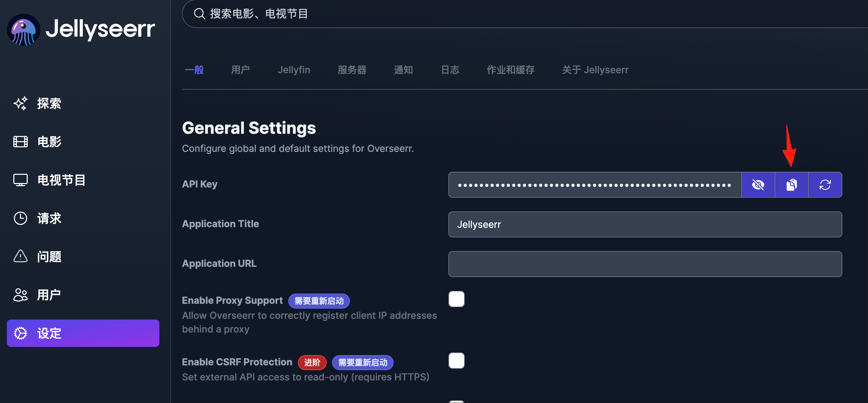Select the 设定 settings sidebar item
Viewport: 868px width, 403px height.
pos(83,333)
